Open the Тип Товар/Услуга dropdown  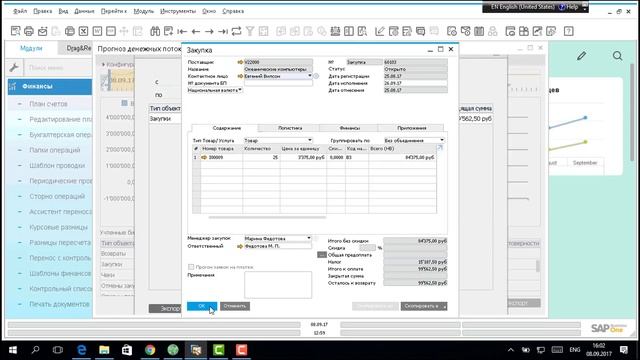[310, 140]
